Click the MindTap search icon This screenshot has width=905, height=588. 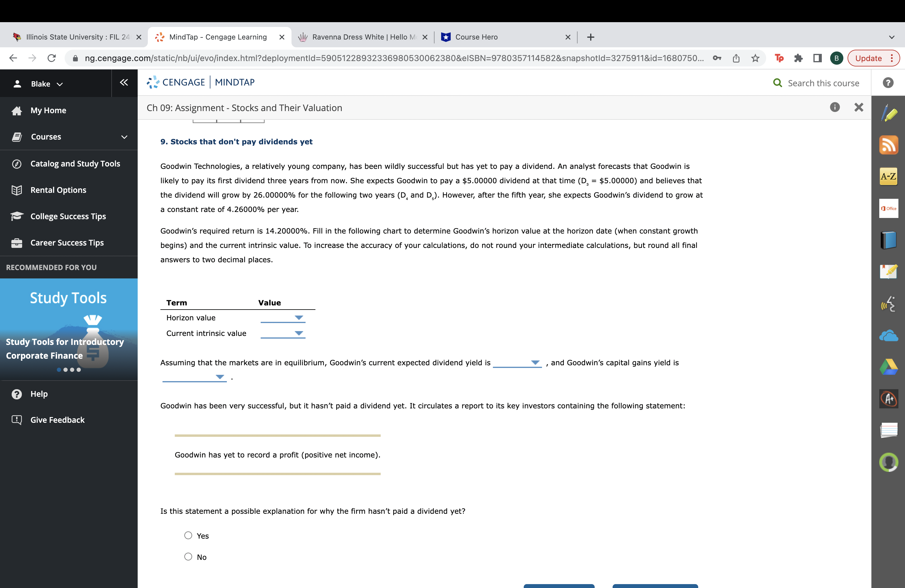(777, 83)
